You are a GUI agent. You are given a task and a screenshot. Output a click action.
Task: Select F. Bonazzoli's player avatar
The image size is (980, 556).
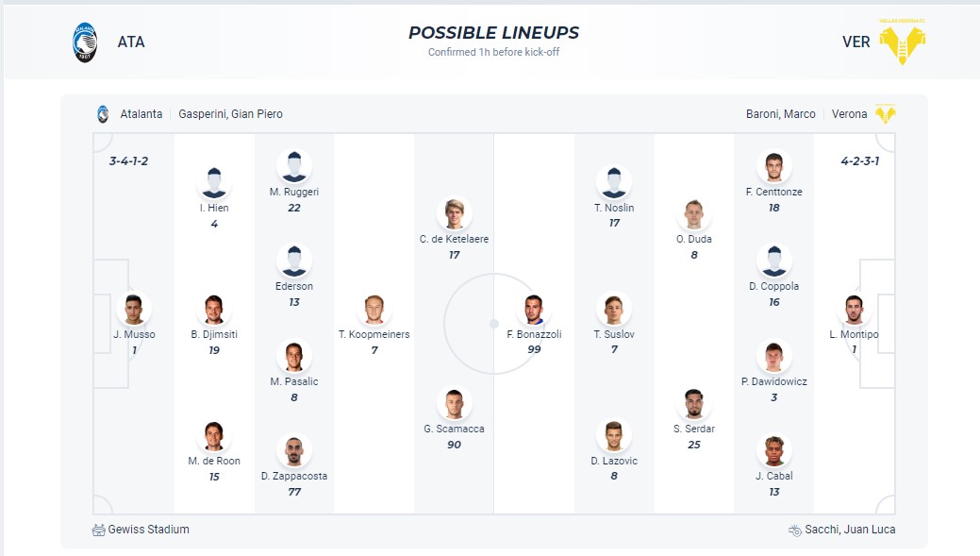coord(535,309)
